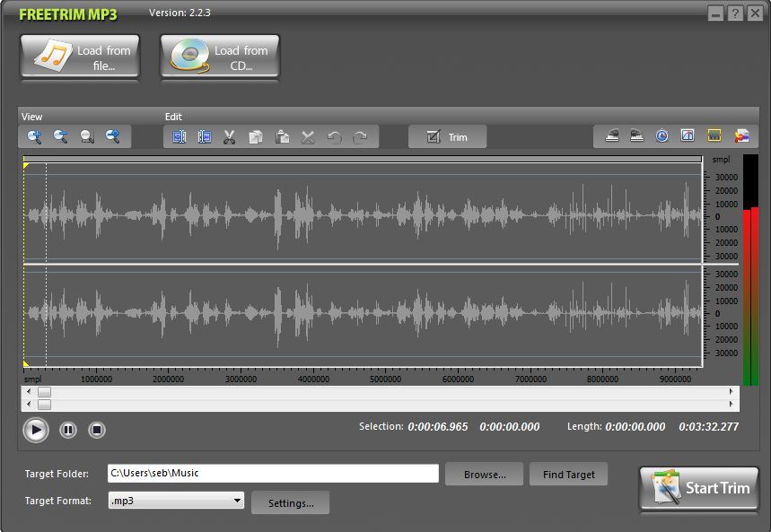Click the curve graph icon
Screen dimensions: 771x532
pyautogui.click(x=688, y=135)
